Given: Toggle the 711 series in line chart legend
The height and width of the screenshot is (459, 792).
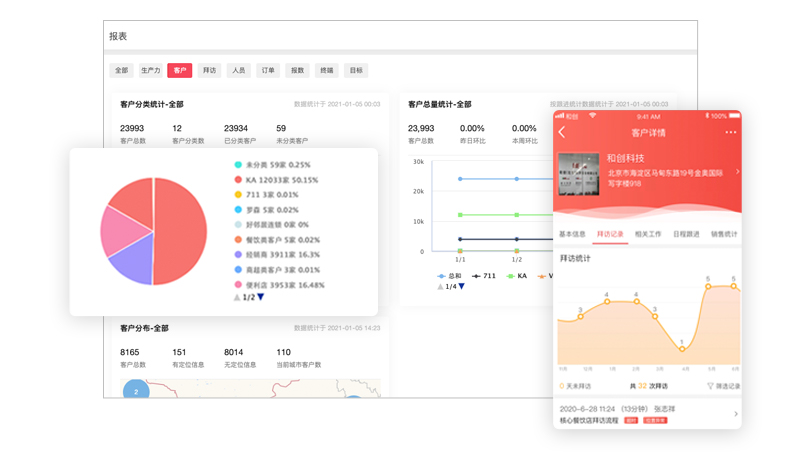Looking at the screenshot, I should tap(483, 275).
